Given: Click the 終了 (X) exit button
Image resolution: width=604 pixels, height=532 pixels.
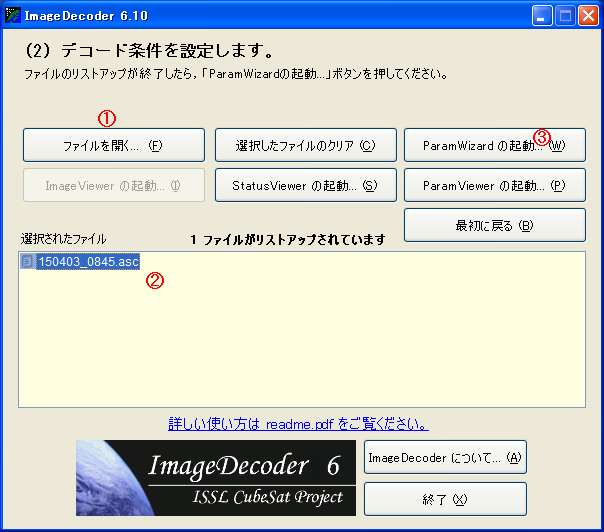Looking at the screenshot, I should [x=445, y=499].
